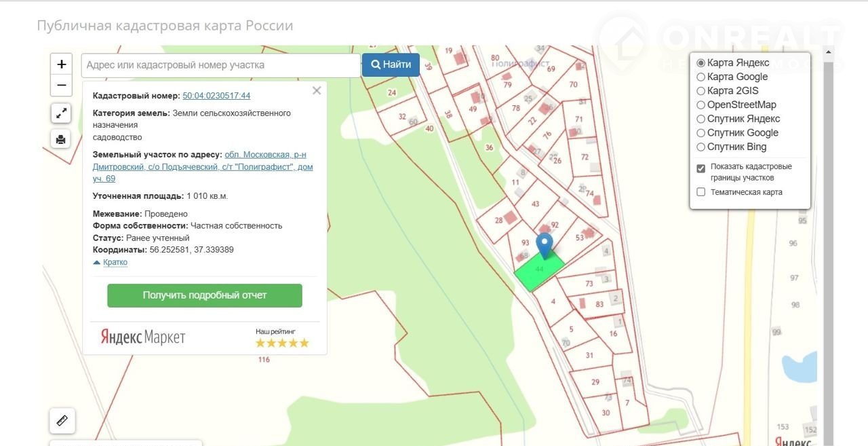Click the print map icon
The image size is (868, 446).
tap(61, 139)
